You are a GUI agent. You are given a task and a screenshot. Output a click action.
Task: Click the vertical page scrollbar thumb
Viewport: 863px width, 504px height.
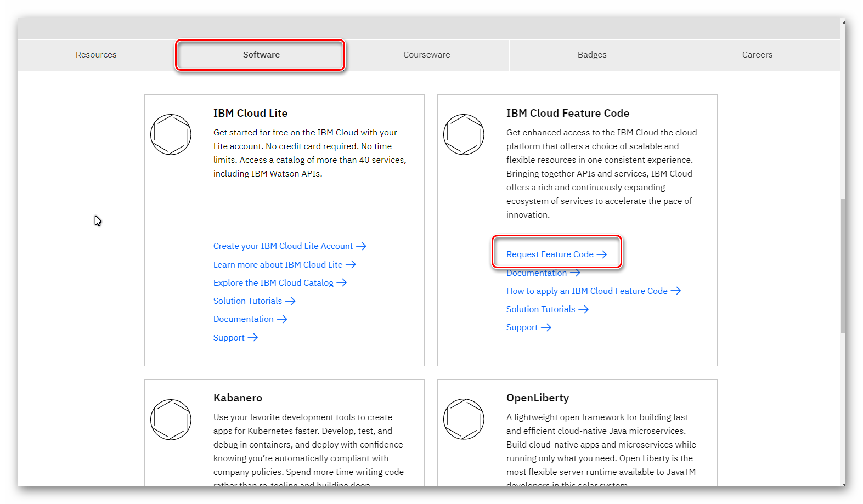pos(843,265)
